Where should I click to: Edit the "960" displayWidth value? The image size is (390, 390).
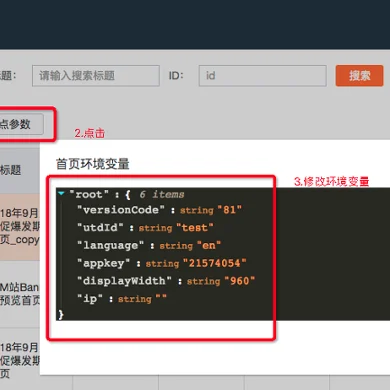click(x=239, y=281)
